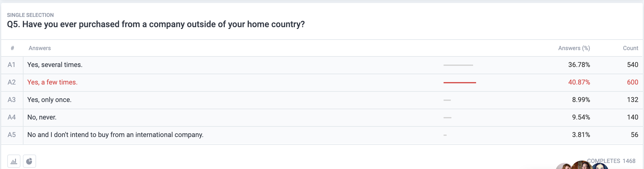Click the COMPLETES 1468 label
The width and height of the screenshot is (644, 169).
611,161
